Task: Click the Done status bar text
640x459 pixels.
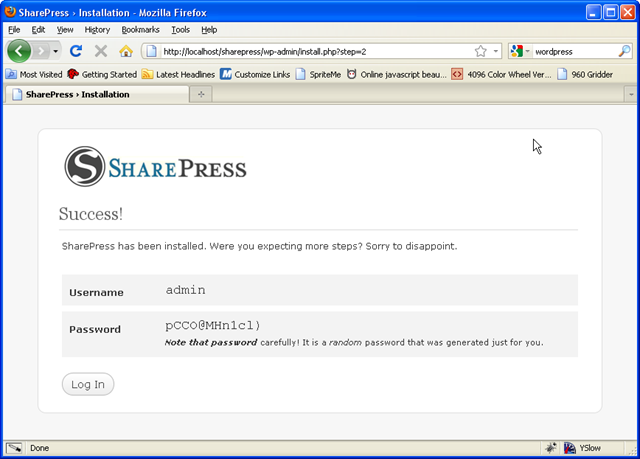Action: coord(40,448)
